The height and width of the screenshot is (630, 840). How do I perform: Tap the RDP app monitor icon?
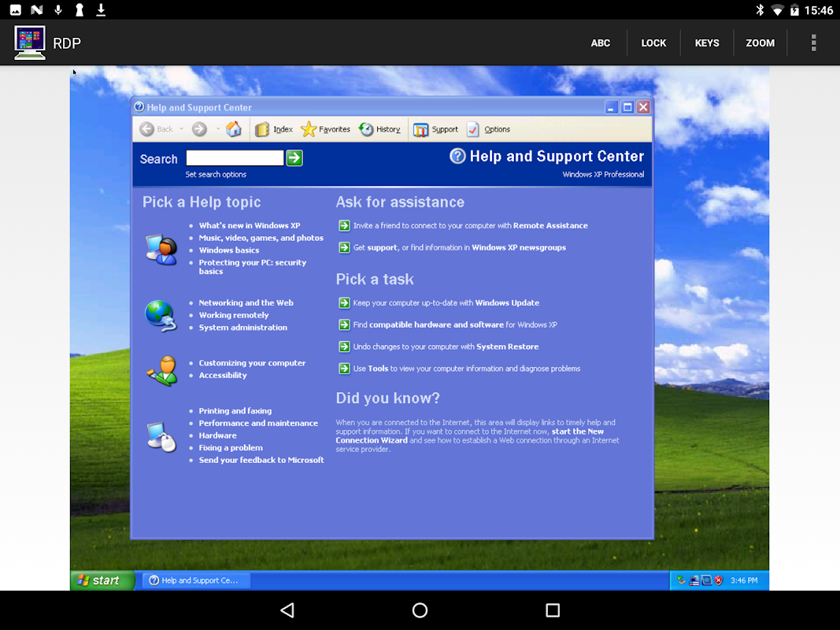coord(30,43)
